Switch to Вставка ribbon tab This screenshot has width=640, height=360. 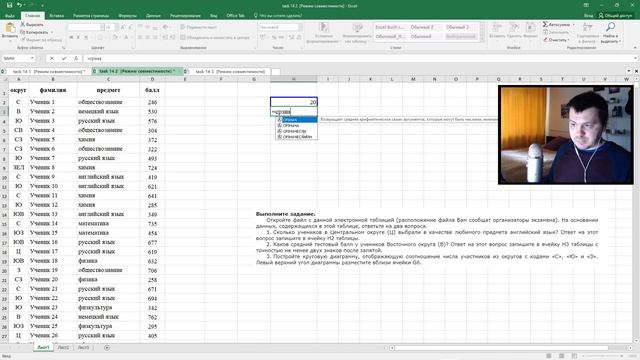[57, 16]
